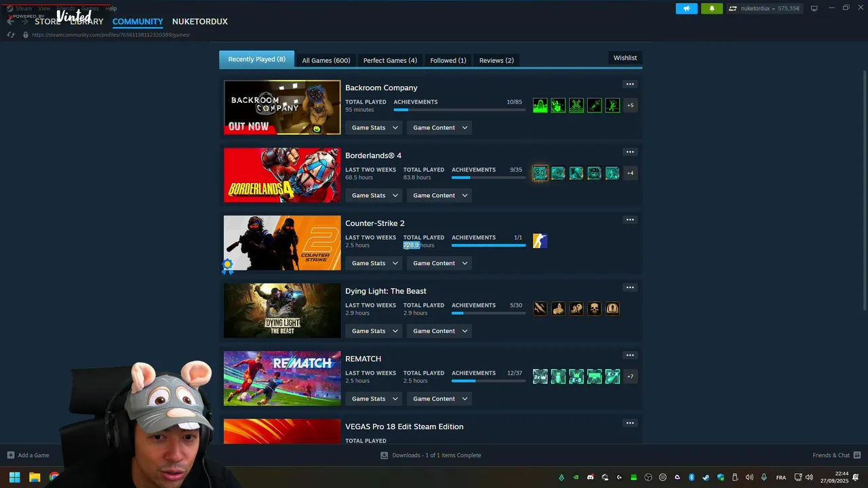Viewport: 868px width, 488px height.
Task: Expand Game Stats for REMATCH
Action: [375, 399]
